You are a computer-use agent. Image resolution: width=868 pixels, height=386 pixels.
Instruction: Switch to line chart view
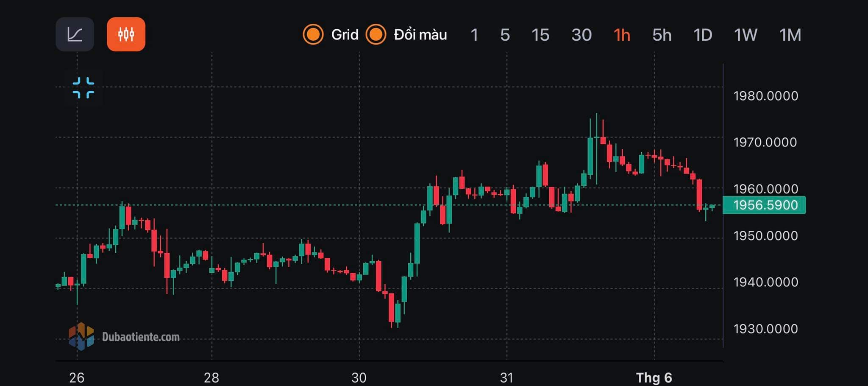(x=75, y=34)
